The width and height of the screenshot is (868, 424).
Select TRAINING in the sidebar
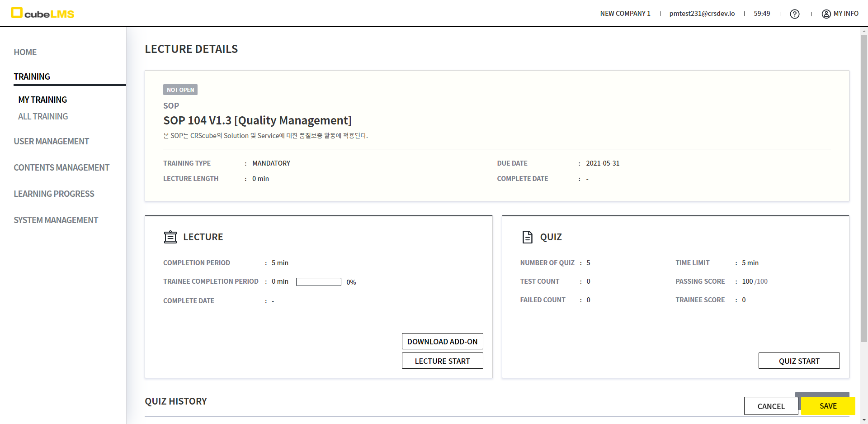click(x=32, y=76)
